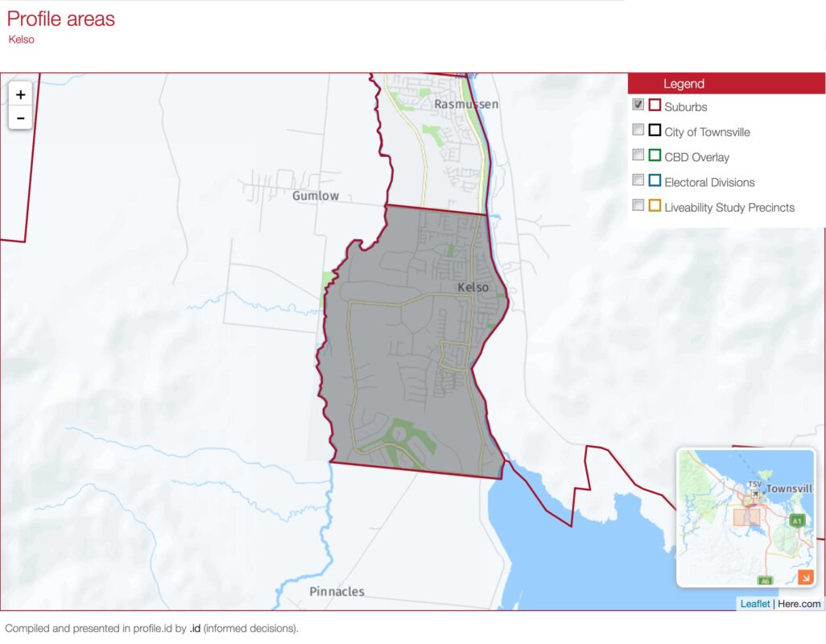Show Liveability Study Precincts layer

tap(638, 204)
